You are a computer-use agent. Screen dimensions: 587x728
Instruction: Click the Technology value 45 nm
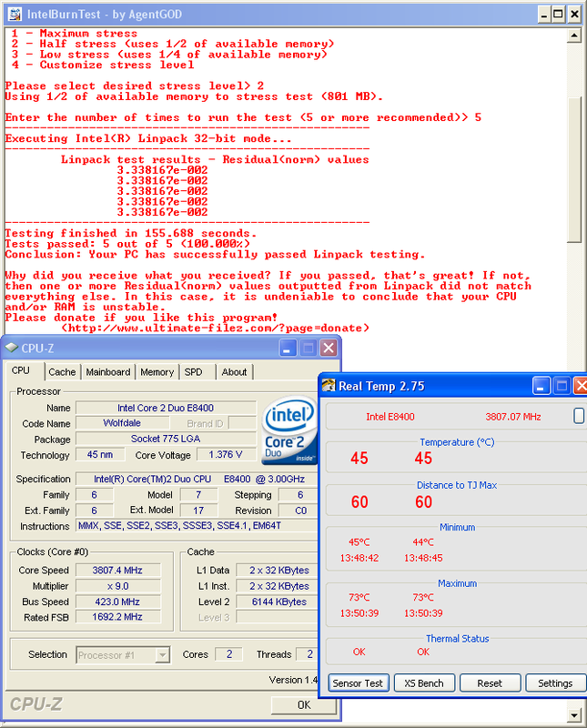(100, 454)
